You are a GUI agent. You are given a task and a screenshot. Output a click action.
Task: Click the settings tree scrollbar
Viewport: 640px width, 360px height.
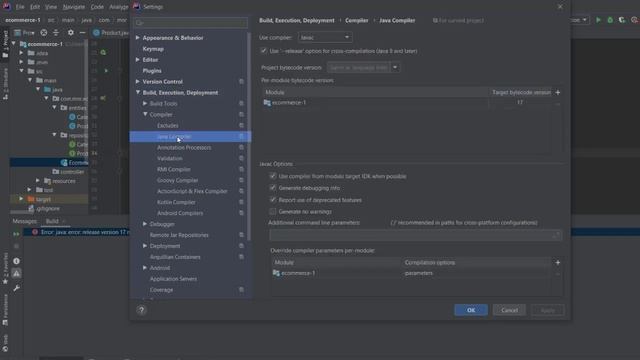pyautogui.click(x=249, y=137)
